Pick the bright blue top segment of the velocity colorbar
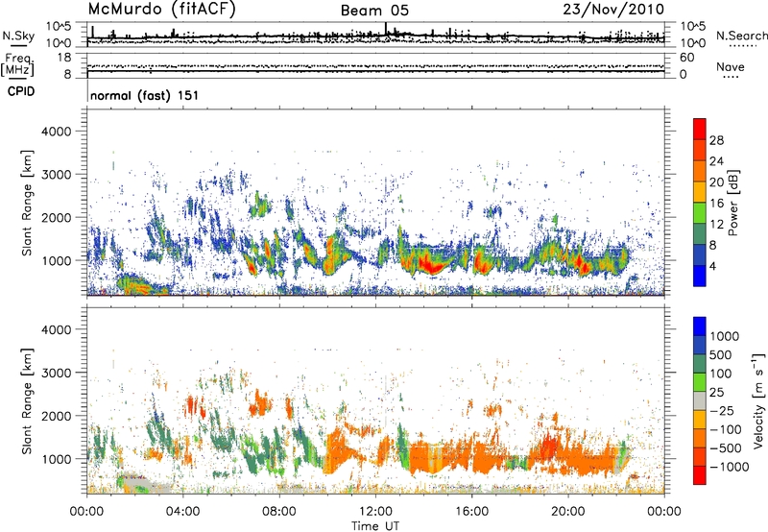 click(x=700, y=326)
